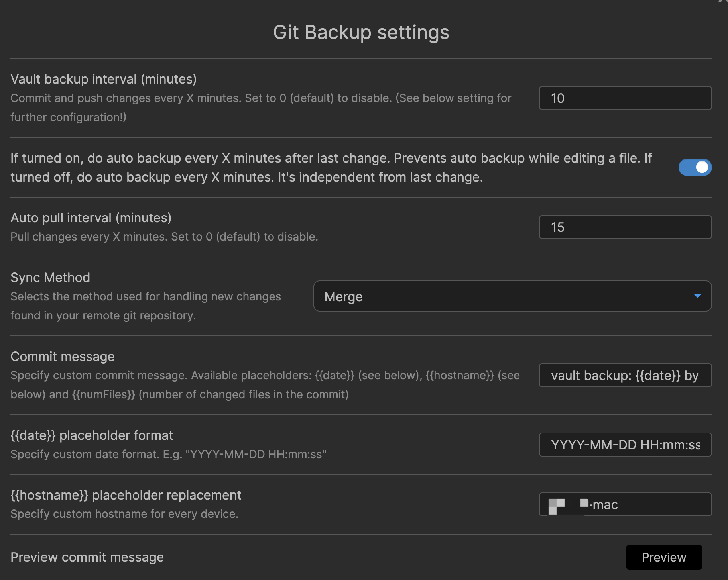Viewport: 728px width, 580px height.
Task: Toggle auto backup after last change switch
Action: pos(695,167)
